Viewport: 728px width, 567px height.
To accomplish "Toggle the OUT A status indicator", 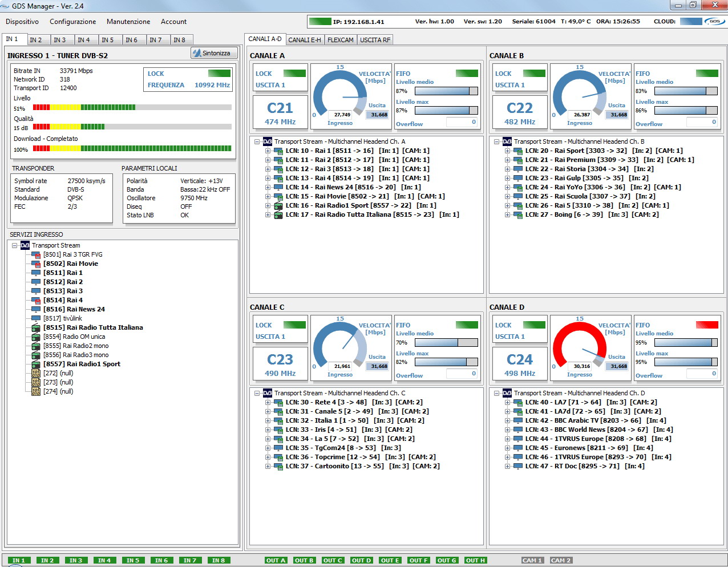I will coord(276,560).
